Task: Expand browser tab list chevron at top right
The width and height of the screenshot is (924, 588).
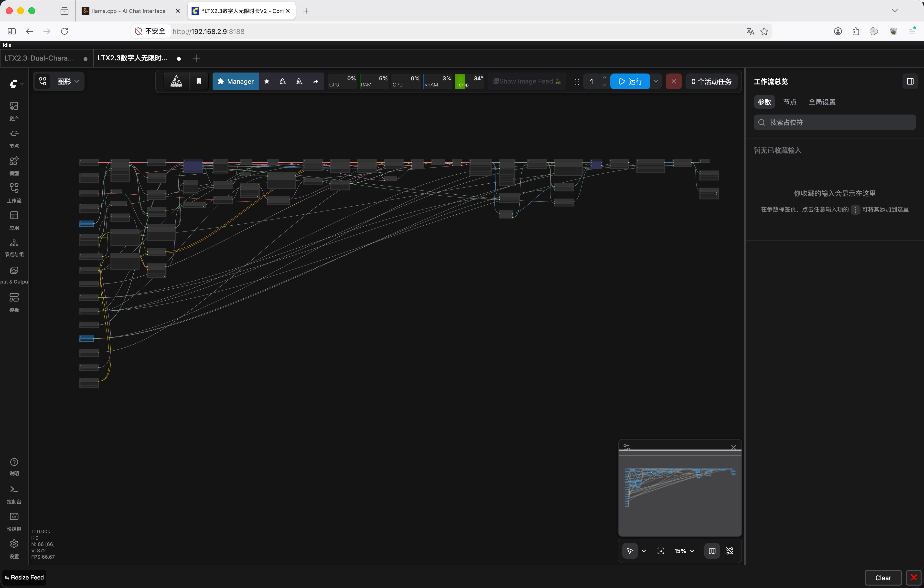Action: 894,11
